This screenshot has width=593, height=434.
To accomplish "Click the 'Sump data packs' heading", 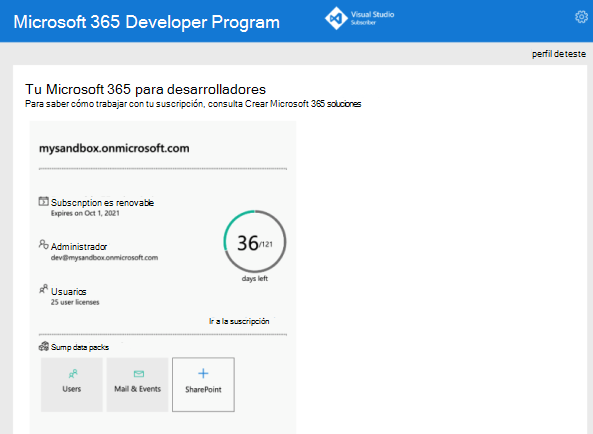I will [80, 347].
